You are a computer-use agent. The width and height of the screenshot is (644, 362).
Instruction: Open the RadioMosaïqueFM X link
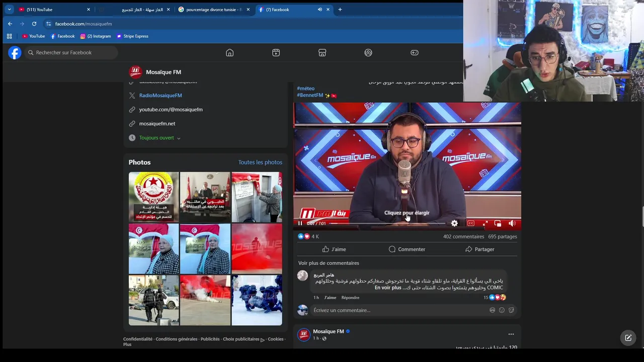point(160,96)
